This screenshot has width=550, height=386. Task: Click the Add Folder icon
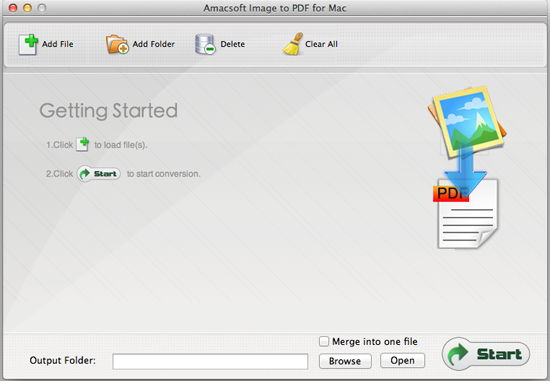coord(117,44)
